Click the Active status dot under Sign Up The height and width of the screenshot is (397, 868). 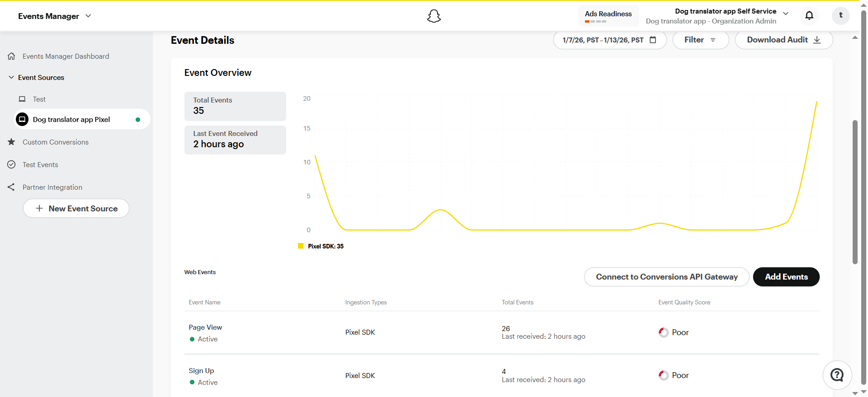192,382
